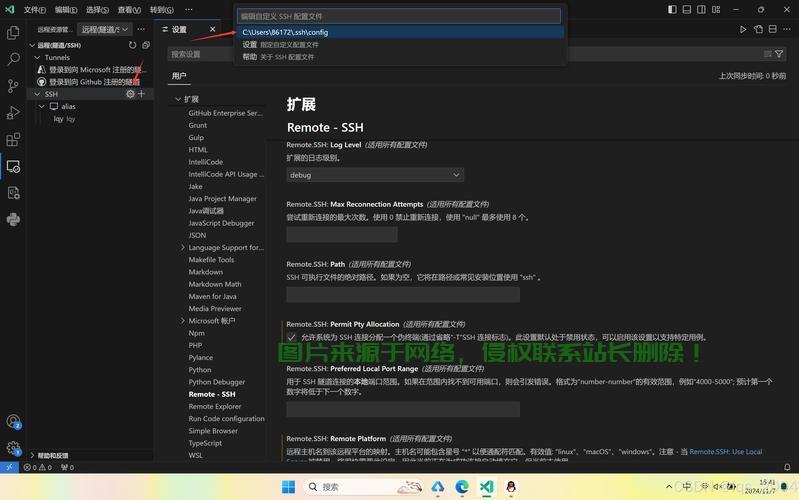Open the Accounts icon in activity bar

click(13, 422)
